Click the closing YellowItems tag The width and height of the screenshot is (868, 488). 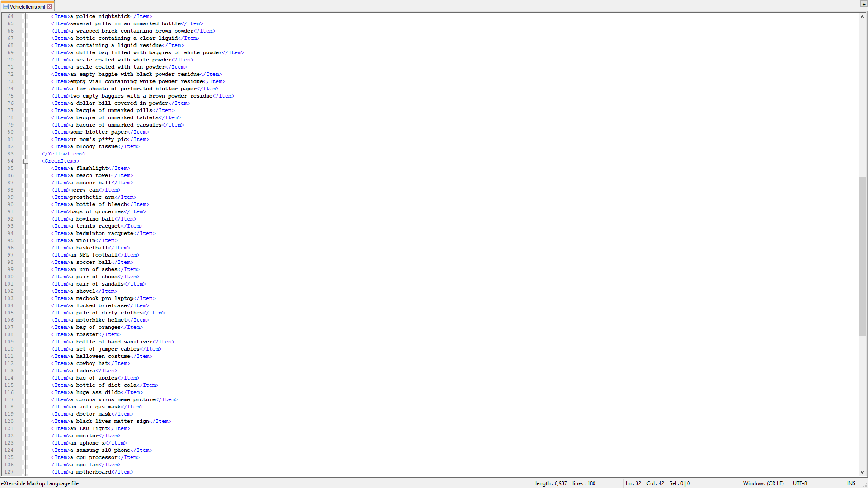(64, 154)
